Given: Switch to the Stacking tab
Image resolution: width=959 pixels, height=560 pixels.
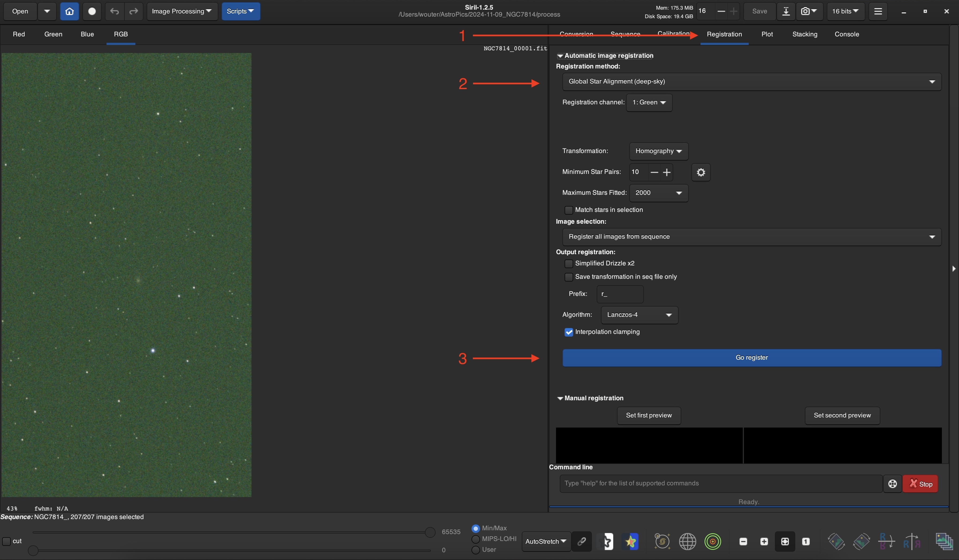Looking at the screenshot, I should (805, 34).
